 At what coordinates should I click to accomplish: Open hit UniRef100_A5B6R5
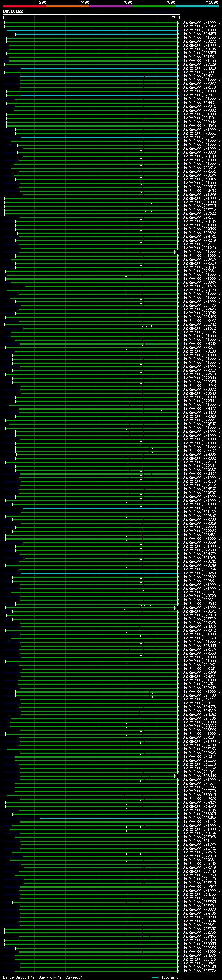(x=199, y=125)
